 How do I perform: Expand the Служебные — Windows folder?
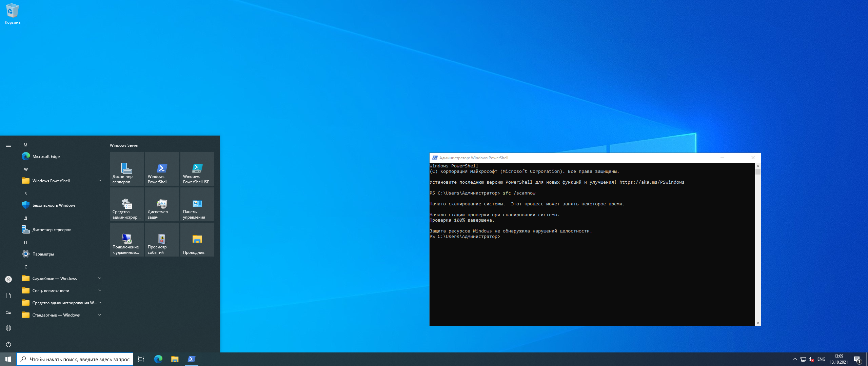pos(61,279)
